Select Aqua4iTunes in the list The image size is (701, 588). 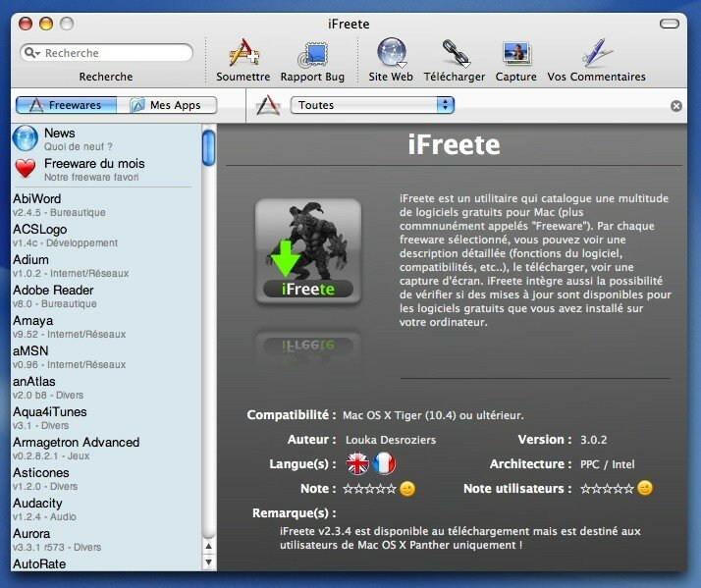tap(106, 418)
